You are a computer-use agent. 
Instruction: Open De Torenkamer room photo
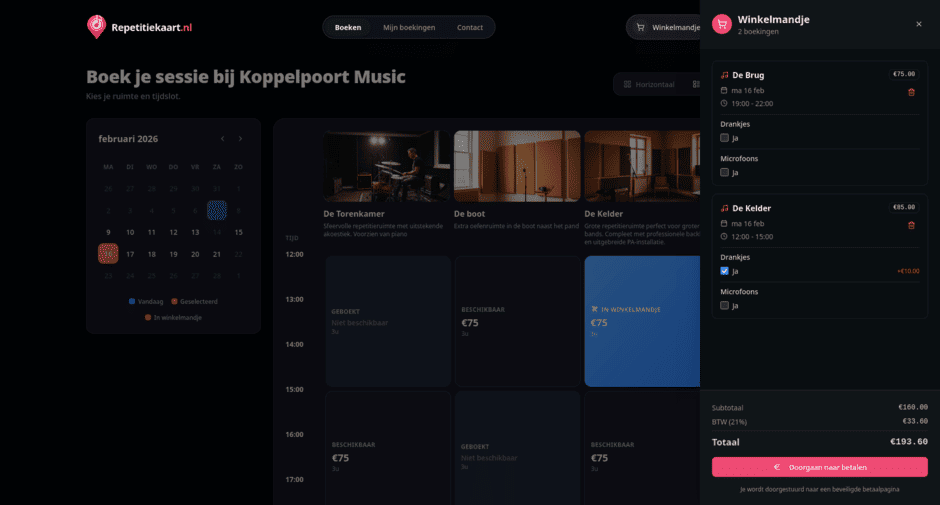click(387, 166)
